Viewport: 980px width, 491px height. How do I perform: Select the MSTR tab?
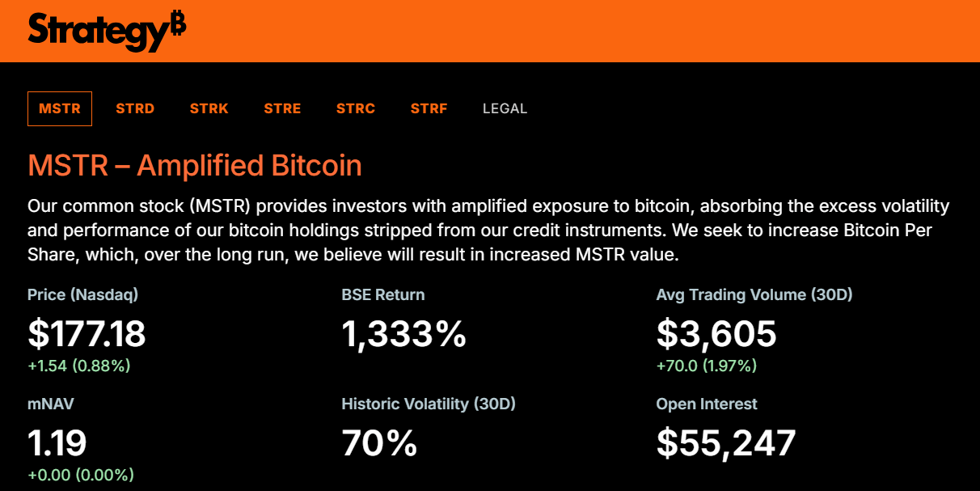tap(60, 108)
